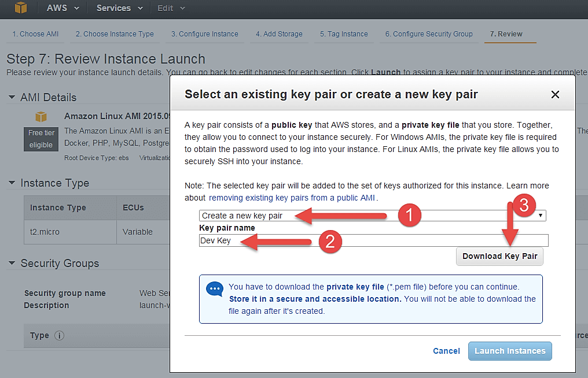Open the AWS dropdown menu
This screenshot has height=378, width=588.
point(63,8)
